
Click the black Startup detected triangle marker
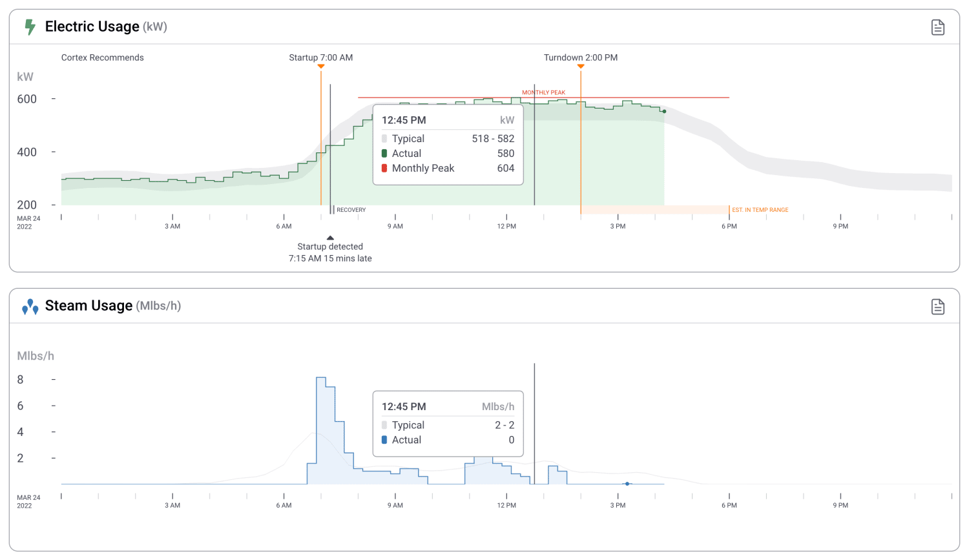[330, 238]
